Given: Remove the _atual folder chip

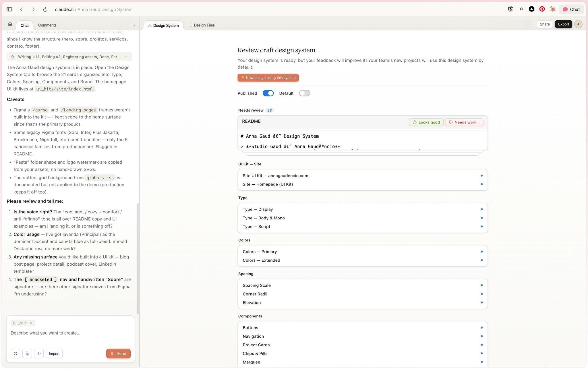Looking at the screenshot, I should tap(31, 323).
